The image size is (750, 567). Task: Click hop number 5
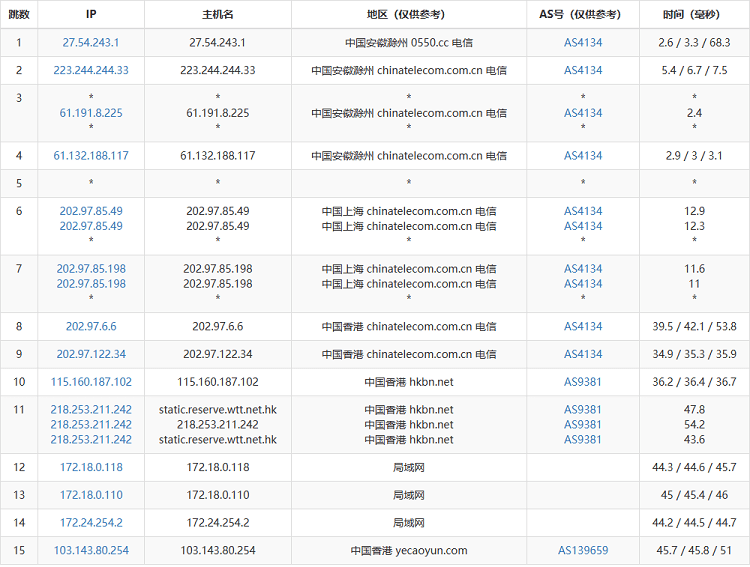pos(19,183)
